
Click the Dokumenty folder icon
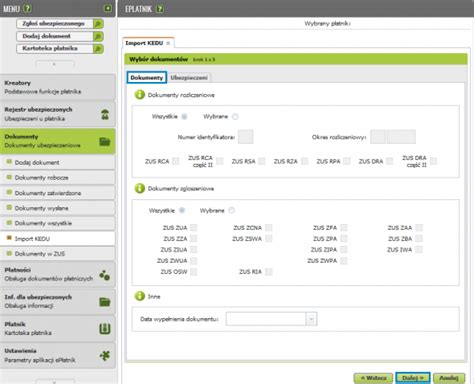point(105,142)
